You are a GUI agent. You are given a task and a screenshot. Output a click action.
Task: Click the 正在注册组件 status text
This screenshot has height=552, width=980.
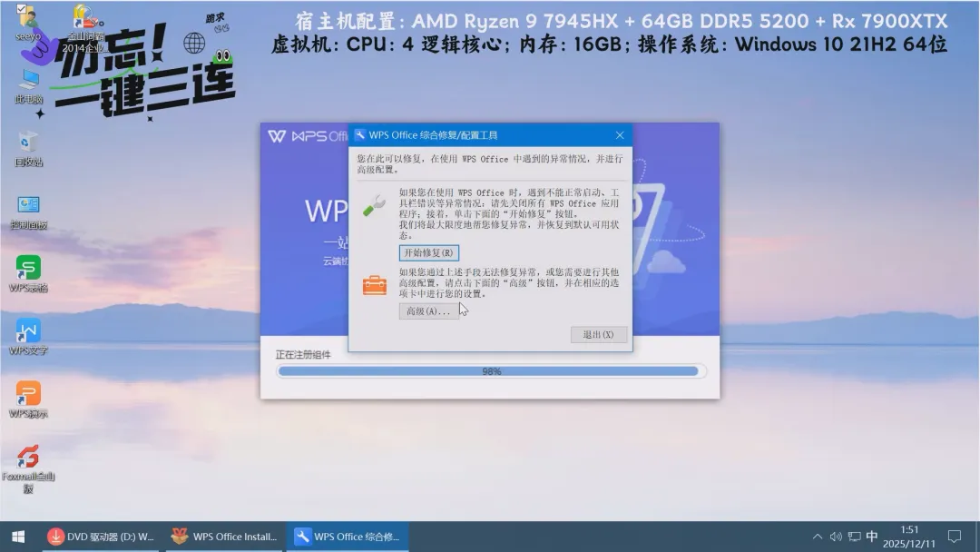(303, 354)
